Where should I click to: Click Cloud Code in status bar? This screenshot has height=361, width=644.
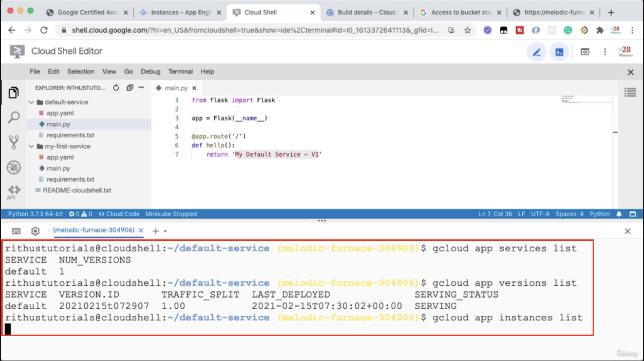[x=119, y=214]
